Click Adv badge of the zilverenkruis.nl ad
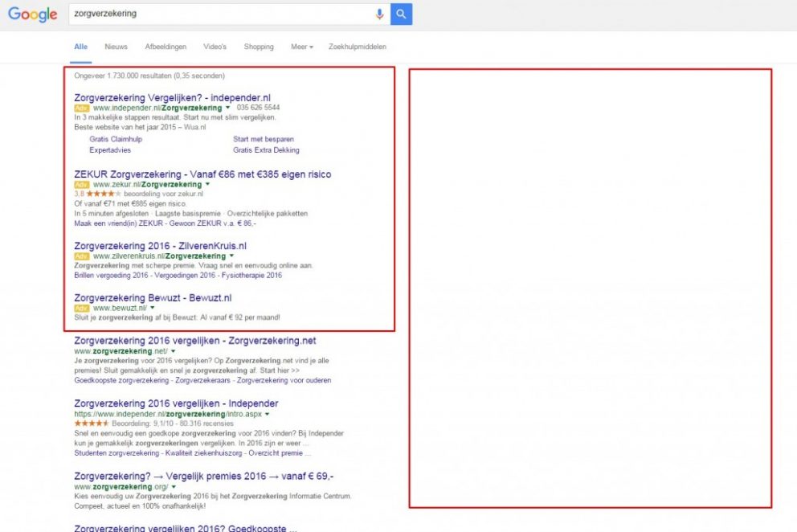 coord(82,256)
